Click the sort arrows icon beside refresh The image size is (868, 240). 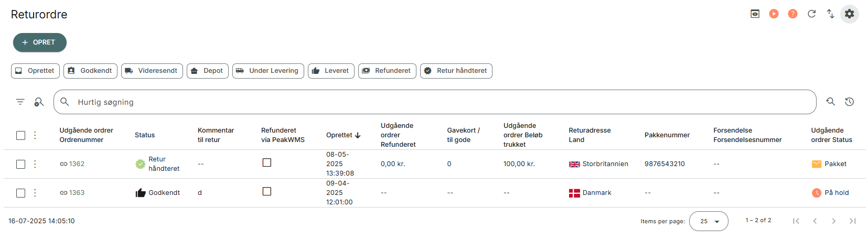click(830, 14)
